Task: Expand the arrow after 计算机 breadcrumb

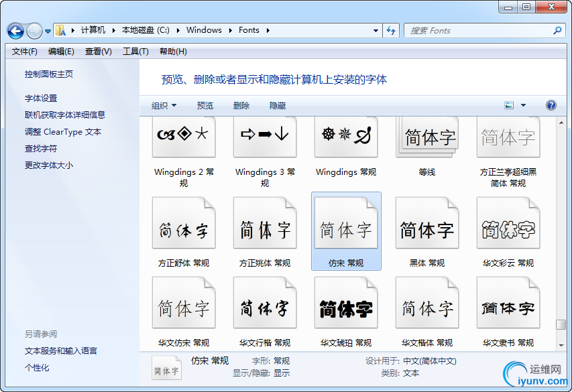Action: point(113,31)
